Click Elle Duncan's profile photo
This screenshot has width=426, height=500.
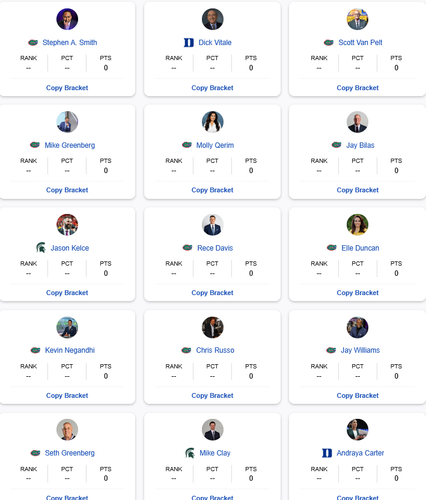(357, 225)
